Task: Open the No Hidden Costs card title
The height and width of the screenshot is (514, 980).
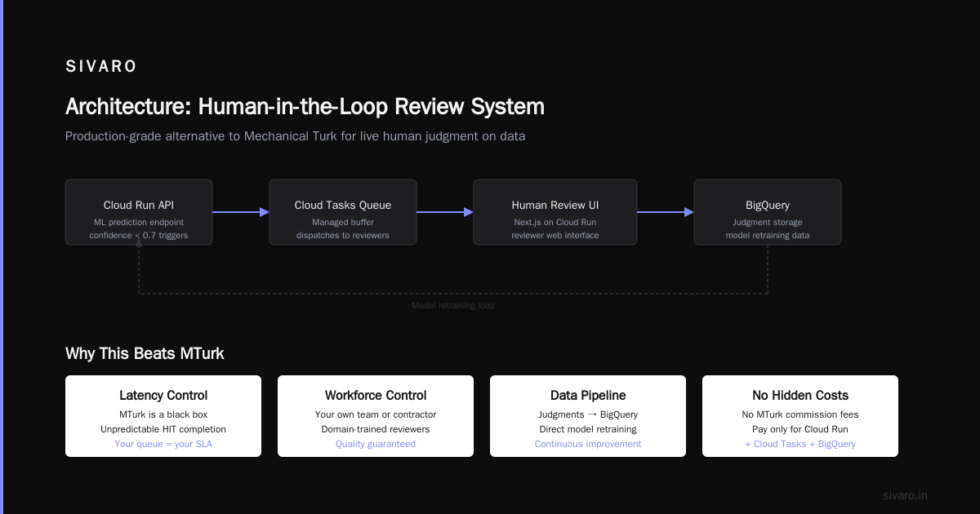Action: coord(800,396)
